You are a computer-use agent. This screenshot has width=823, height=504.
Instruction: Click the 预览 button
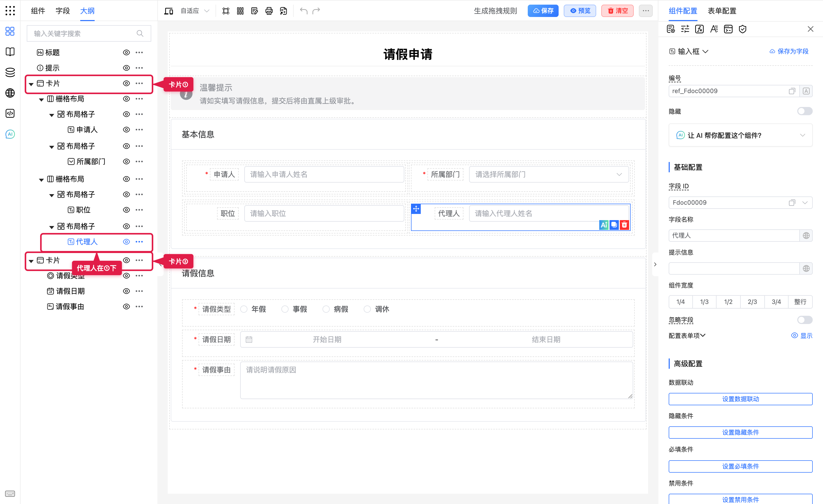pos(580,11)
